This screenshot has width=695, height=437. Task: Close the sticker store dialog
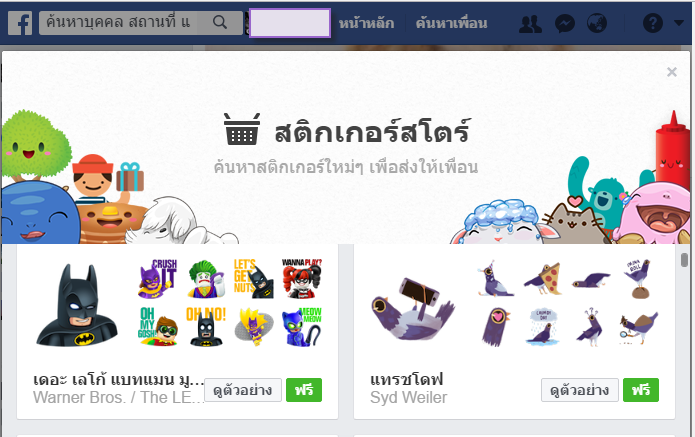(x=672, y=72)
